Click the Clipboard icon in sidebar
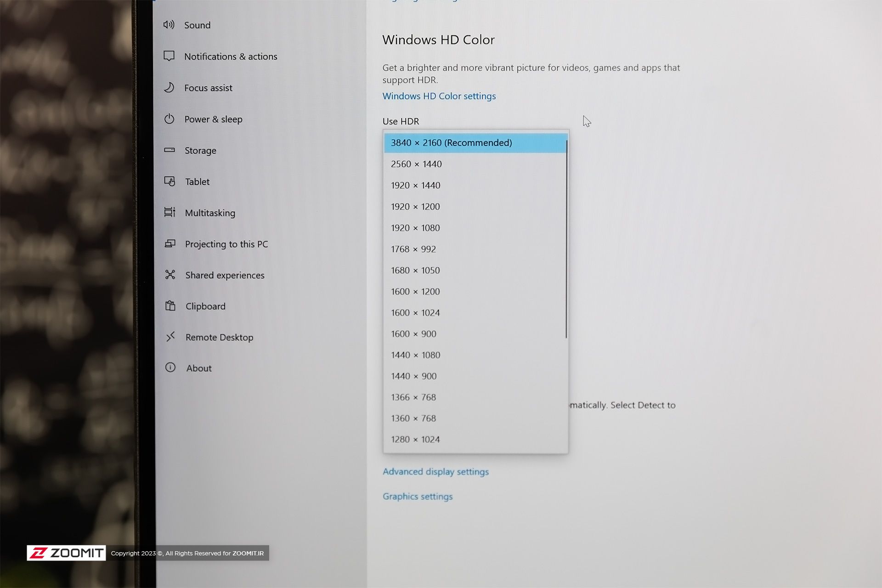Image resolution: width=882 pixels, height=588 pixels. pos(170,306)
